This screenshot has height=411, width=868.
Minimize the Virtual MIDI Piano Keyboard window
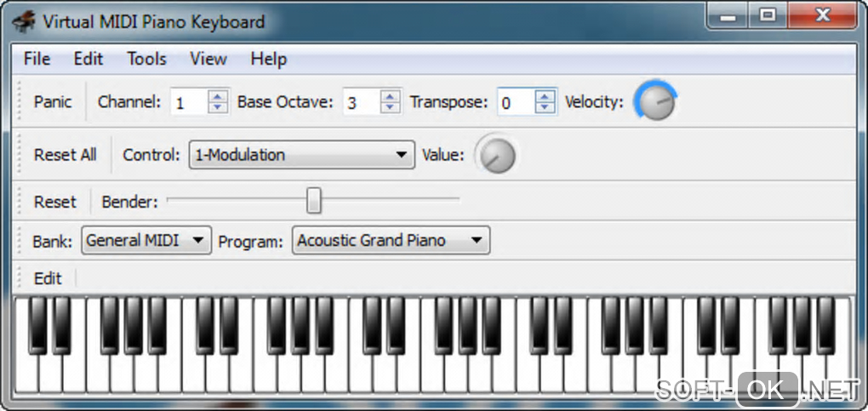(728, 17)
